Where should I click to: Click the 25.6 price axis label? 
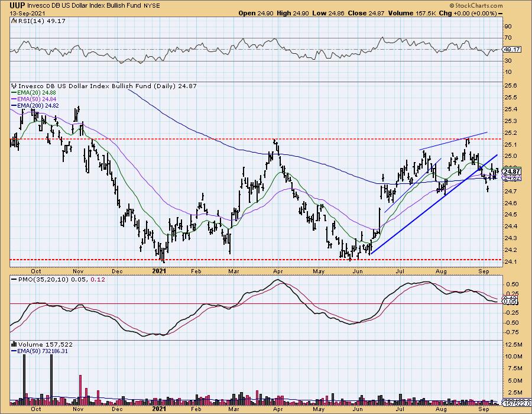[510, 86]
